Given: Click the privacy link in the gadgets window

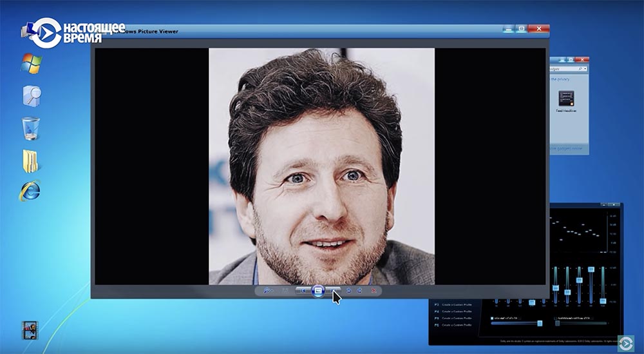Looking at the screenshot, I should [x=560, y=79].
